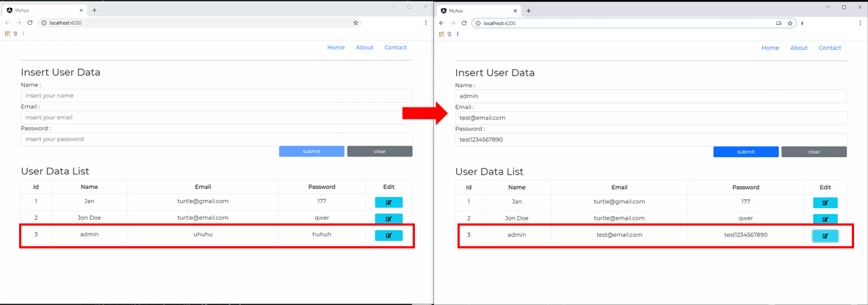Click edit icon for Jon Doe row in left window

[388, 219]
